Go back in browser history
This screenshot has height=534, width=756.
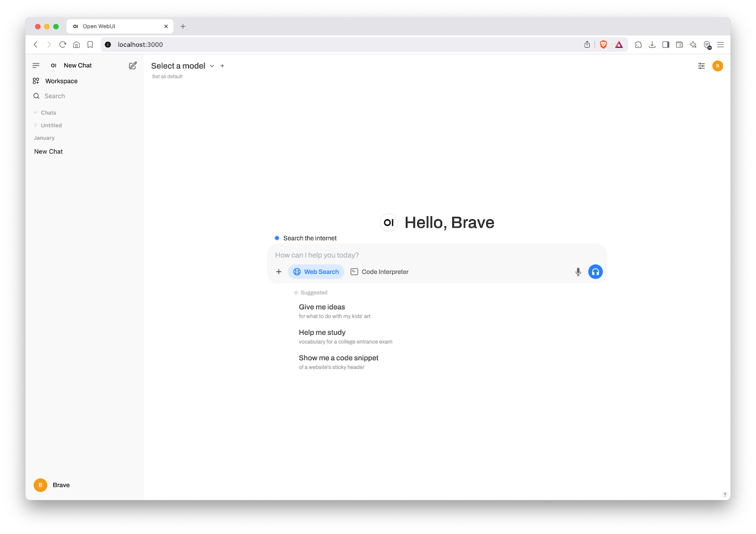click(35, 44)
